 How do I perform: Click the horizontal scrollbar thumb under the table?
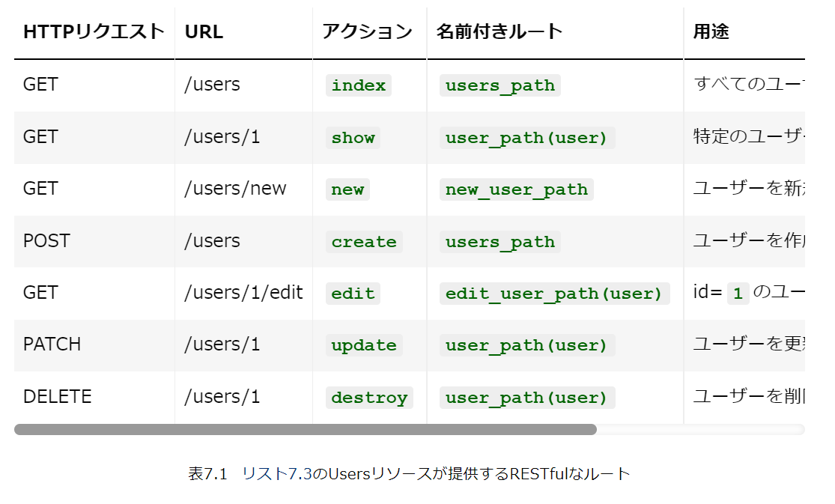[x=305, y=430]
